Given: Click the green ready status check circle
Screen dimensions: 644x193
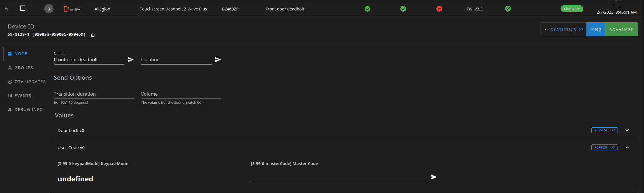Looking at the screenshot, I should point(367,9).
